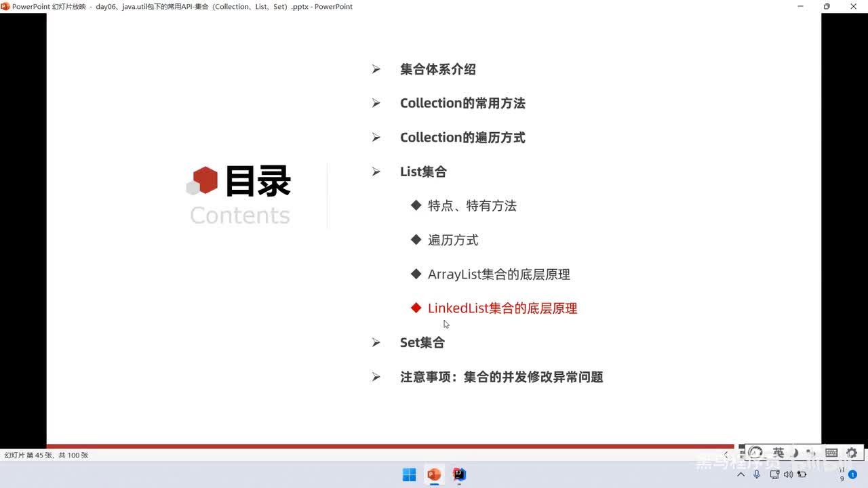Click 特点、特有方法 sub-item

tap(472, 205)
